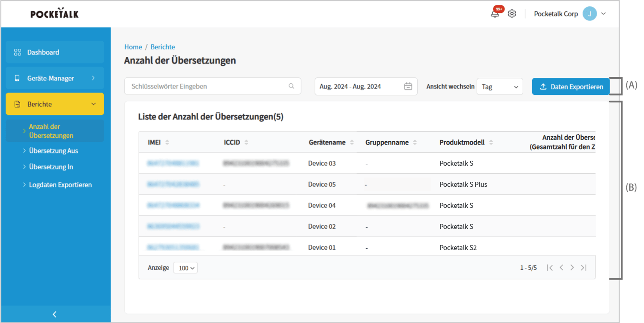Click the Daten Exportieren button
This screenshot has height=323, width=644.
point(571,86)
